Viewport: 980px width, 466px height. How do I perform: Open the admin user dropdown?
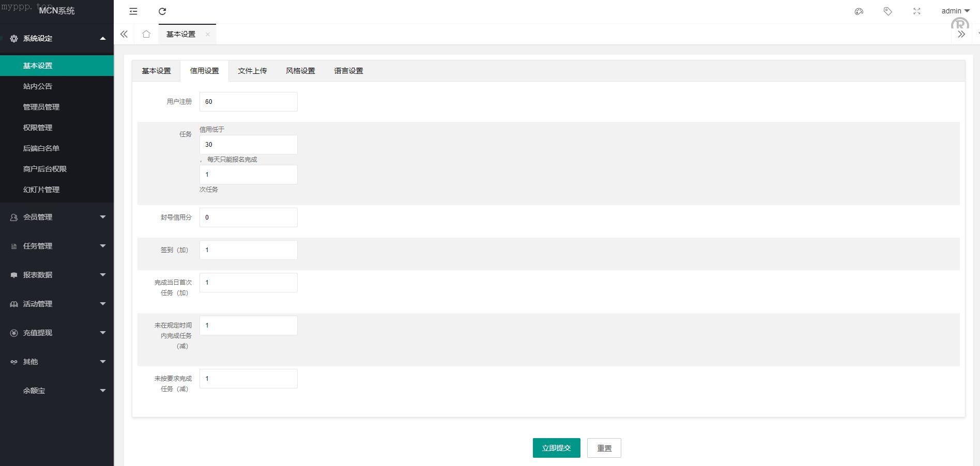point(955,11)
